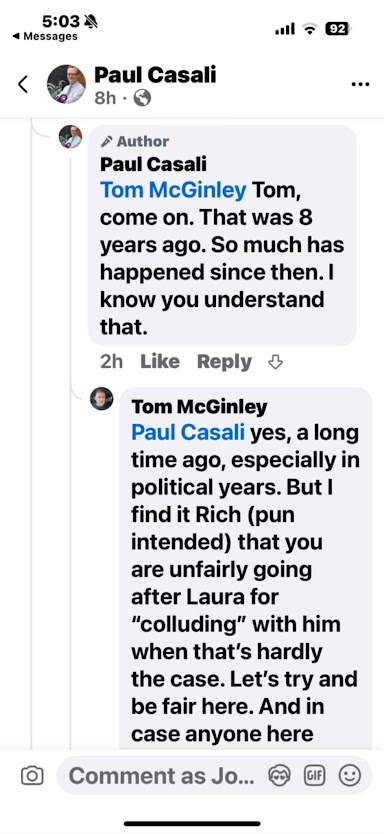Tap the arrow icon next to Reply
384x834 pixels.
(x=274, y=362)
